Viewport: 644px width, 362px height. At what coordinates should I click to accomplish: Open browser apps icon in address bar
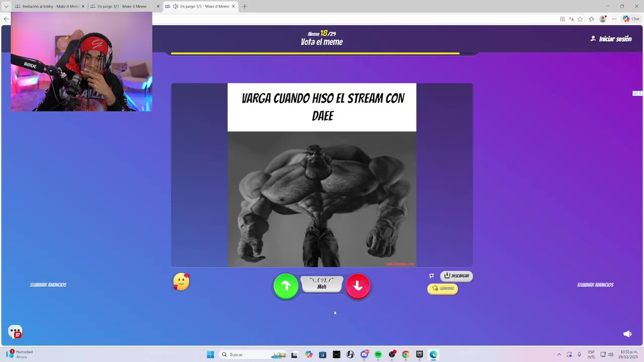pos(562,19)
